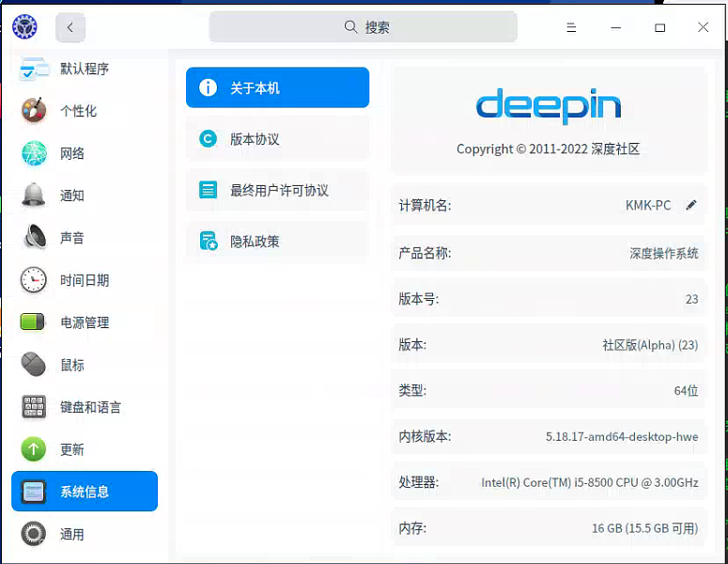This screenshot has width=728, height=564.
Task: Click the 计算机名 label
Action: point(425,205)
